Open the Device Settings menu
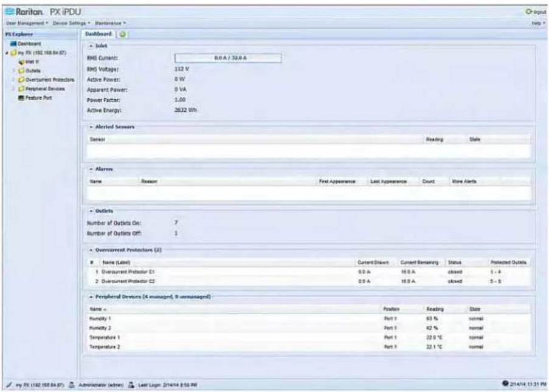Screen dimensions: 549x392 (x=71, y=23)
